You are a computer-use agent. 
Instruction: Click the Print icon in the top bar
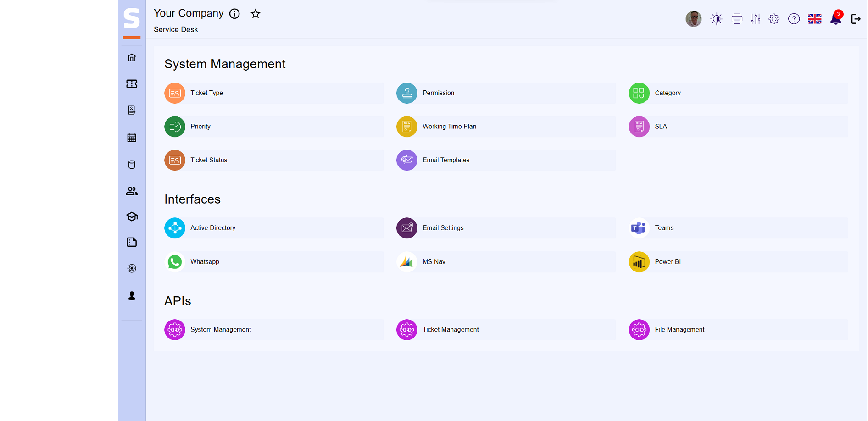click(737, 19)
